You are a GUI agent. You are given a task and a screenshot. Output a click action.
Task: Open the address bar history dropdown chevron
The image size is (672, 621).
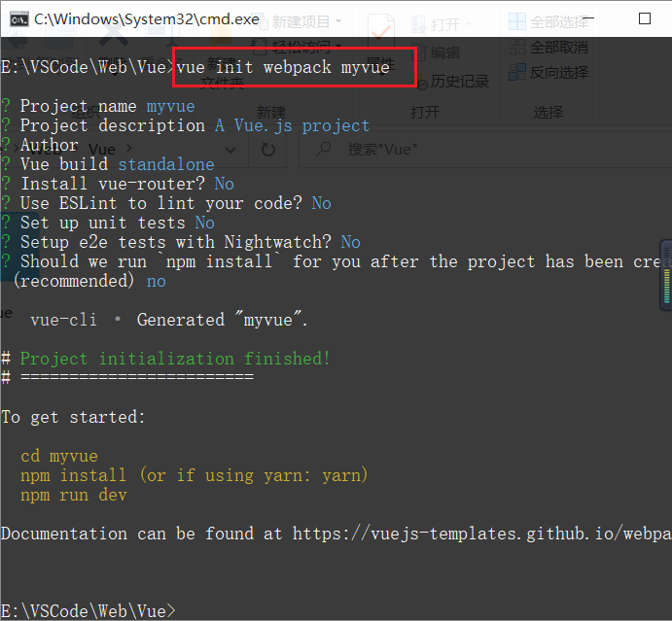[x=230, y=151]
